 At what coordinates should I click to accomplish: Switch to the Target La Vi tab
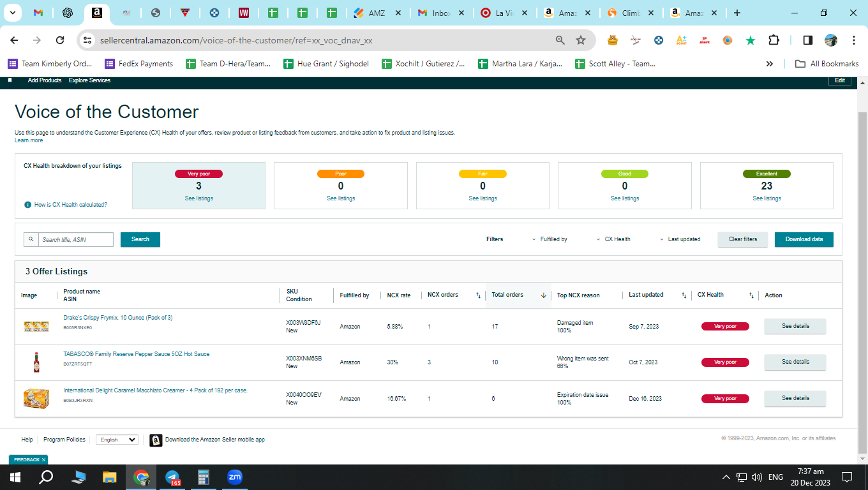(504, 13)
